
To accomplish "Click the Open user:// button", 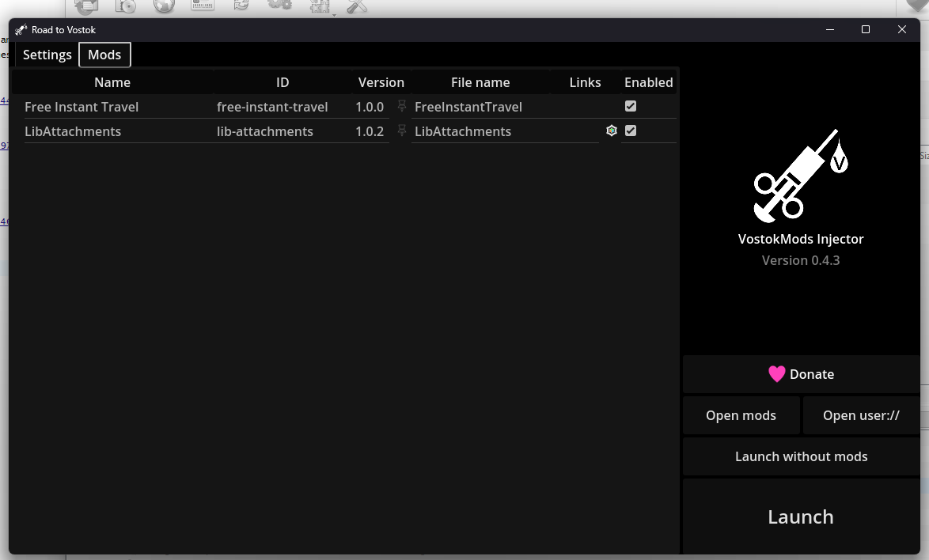I will [x=861, y=415].
